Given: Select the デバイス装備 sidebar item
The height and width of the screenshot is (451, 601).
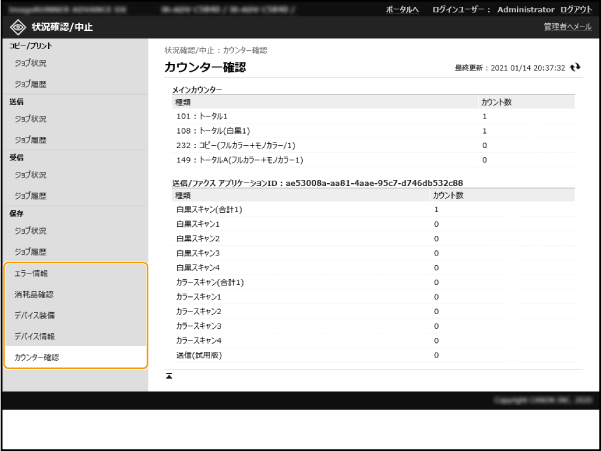Looking at the screenshot, I should pos(34,315).
